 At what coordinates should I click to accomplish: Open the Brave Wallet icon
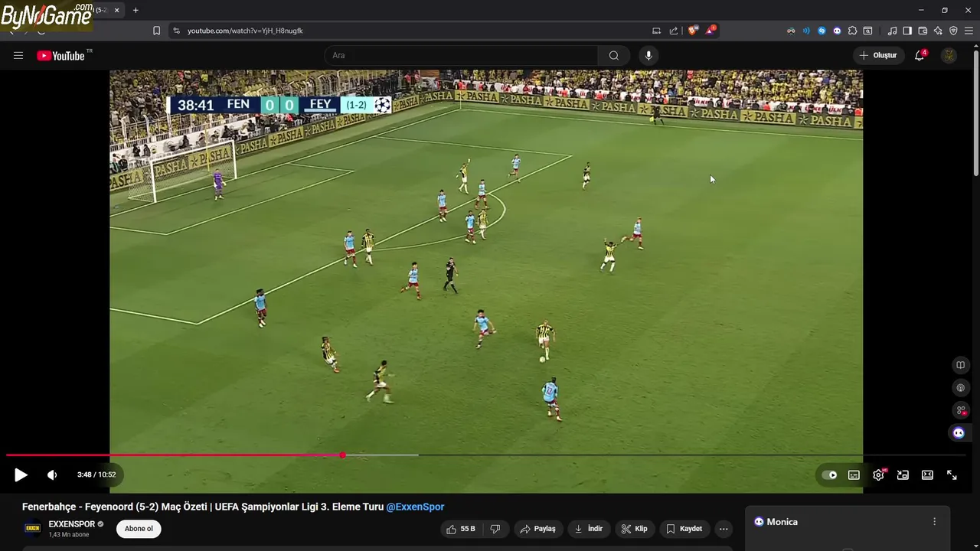[x=923, y=31]
